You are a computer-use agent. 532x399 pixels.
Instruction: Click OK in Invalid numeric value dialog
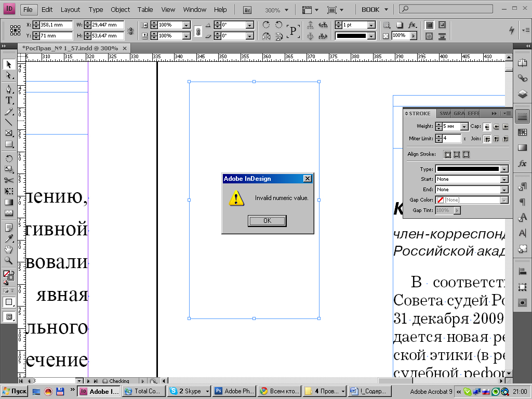(x=267, y=221)
